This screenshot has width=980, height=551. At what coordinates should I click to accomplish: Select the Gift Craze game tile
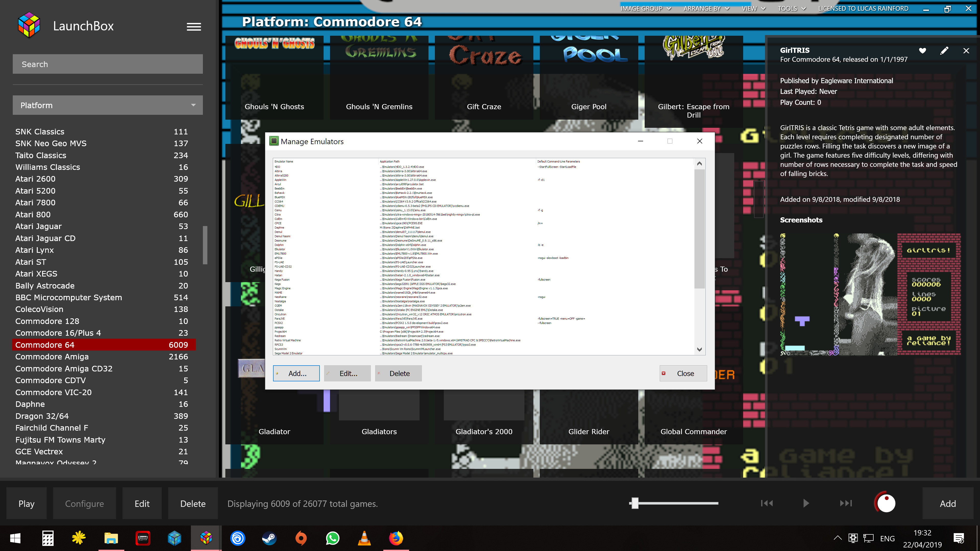tap(484, 78)
